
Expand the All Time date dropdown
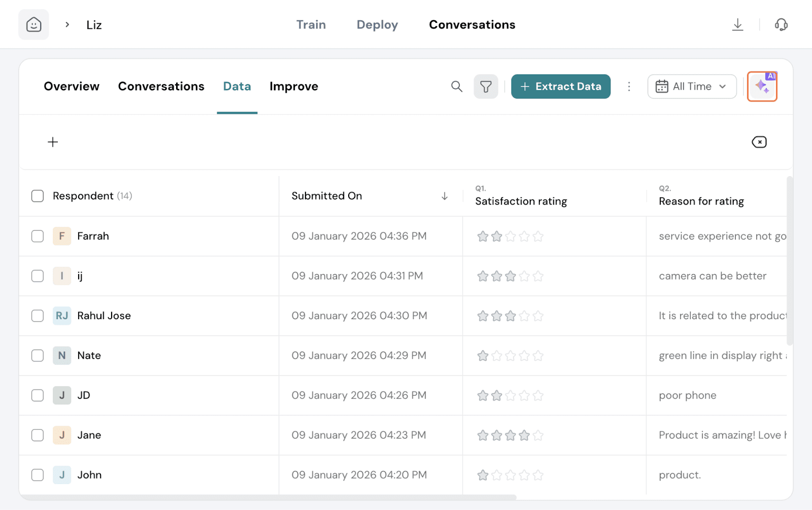coord(691,86)
